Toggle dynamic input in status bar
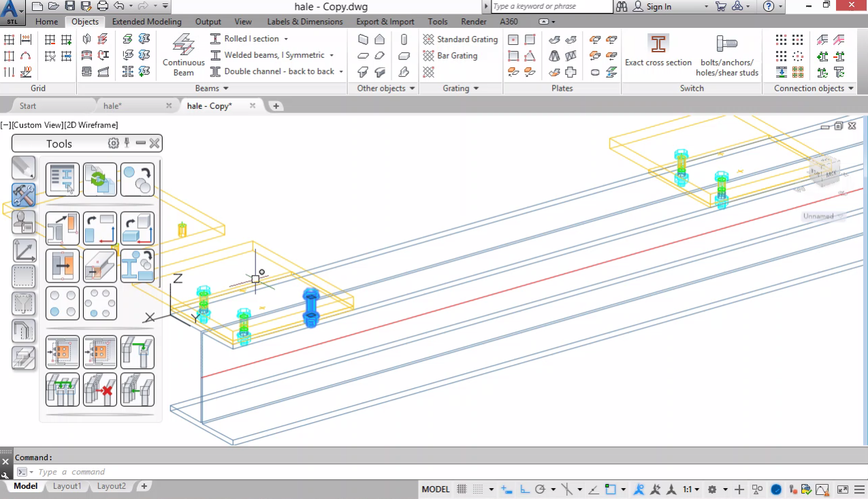 pyautogui.click(x=506, y=489)
